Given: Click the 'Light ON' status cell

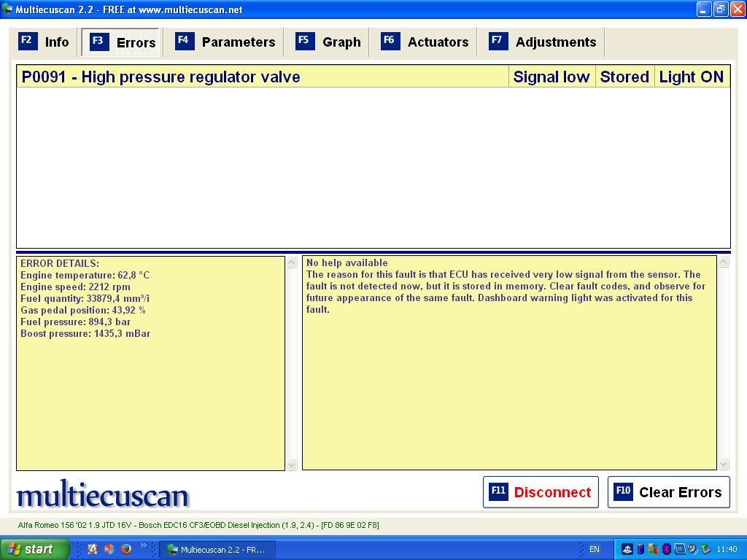Looking at the screenshot, I should pos(692,77).
